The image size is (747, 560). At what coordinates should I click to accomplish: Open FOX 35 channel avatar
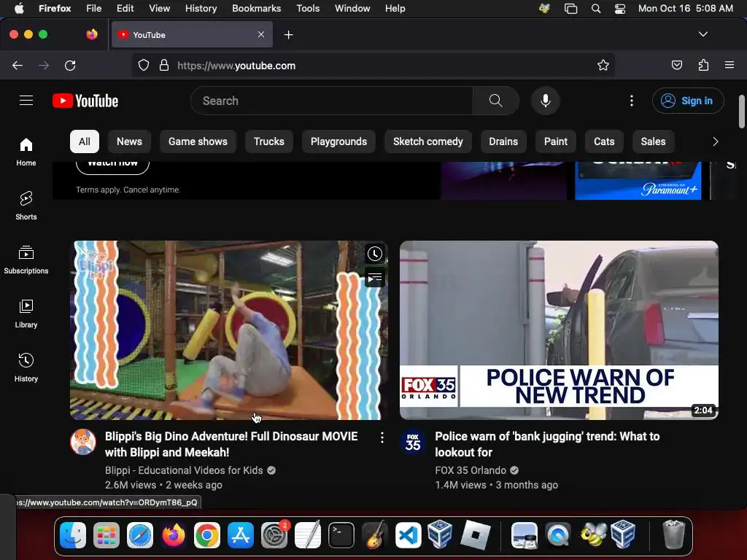[x=413, y=442]
